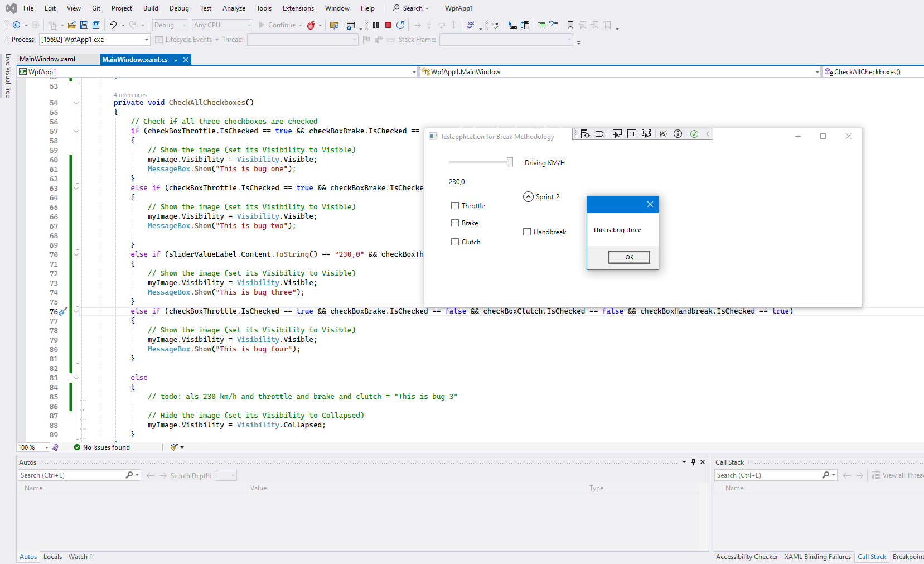The image size is (924, 564).
Task: Pause debugging with Break All icon
Action: [x=376, y=25]
